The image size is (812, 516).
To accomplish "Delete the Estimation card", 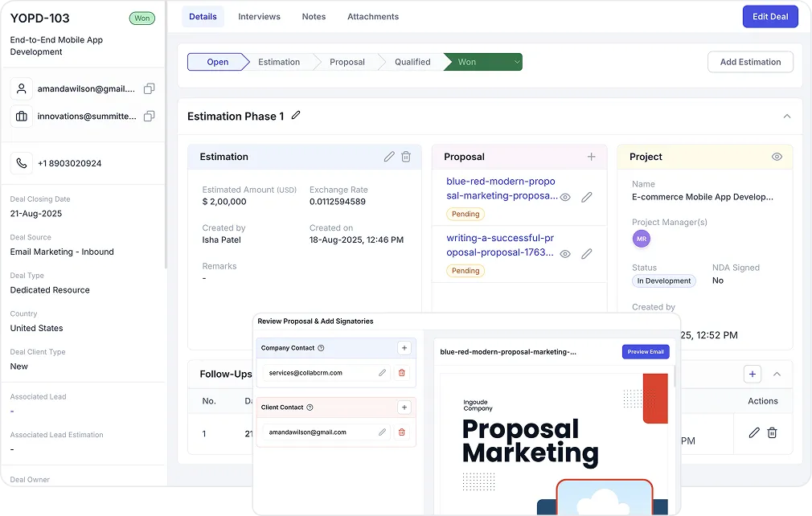I will click(x=407, y=157).
